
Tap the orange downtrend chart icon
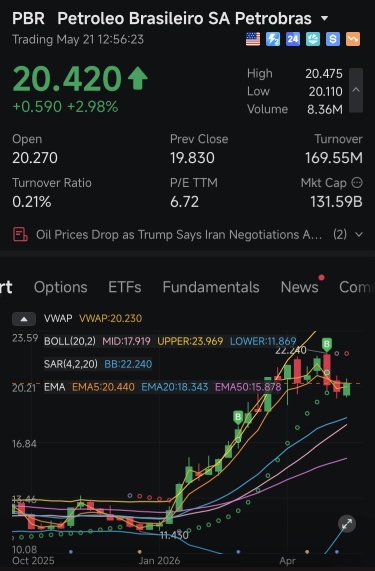[353, 39]
